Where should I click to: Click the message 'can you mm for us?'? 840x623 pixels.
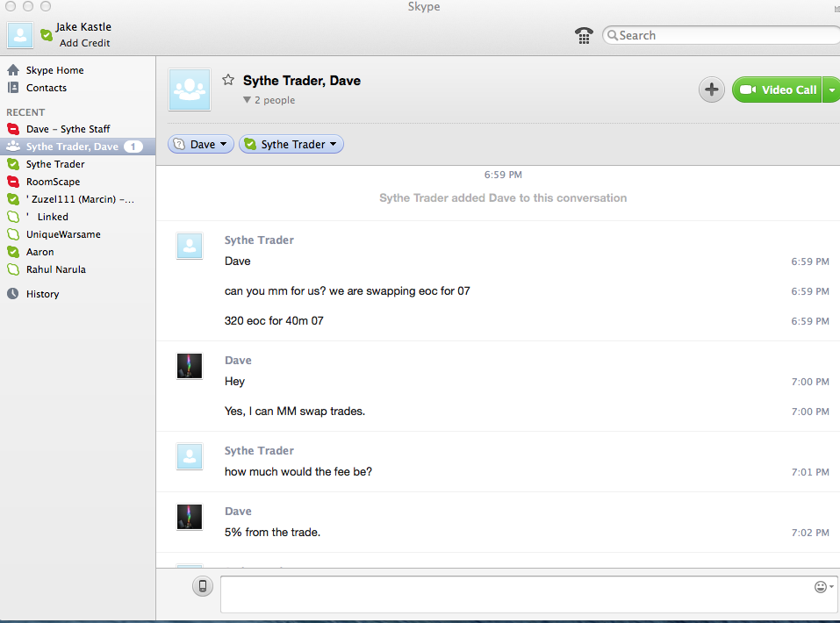(x=347, y=290)
